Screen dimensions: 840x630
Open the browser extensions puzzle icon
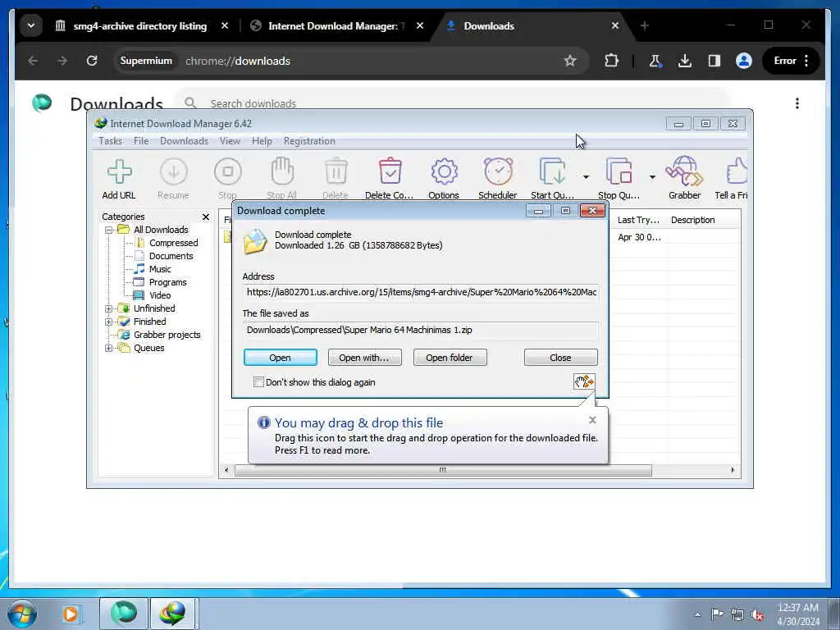[611, 61]
